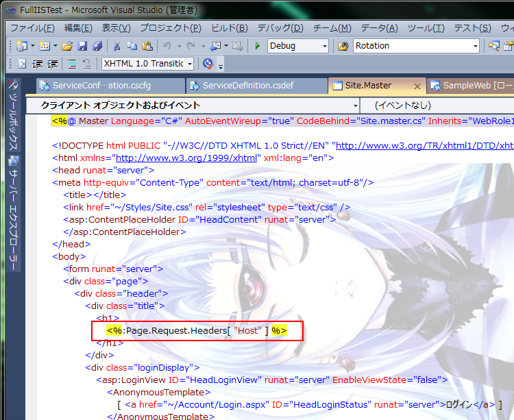
Task: Click the ~/Account/Login.aspx href value
Action: (217, 405)
